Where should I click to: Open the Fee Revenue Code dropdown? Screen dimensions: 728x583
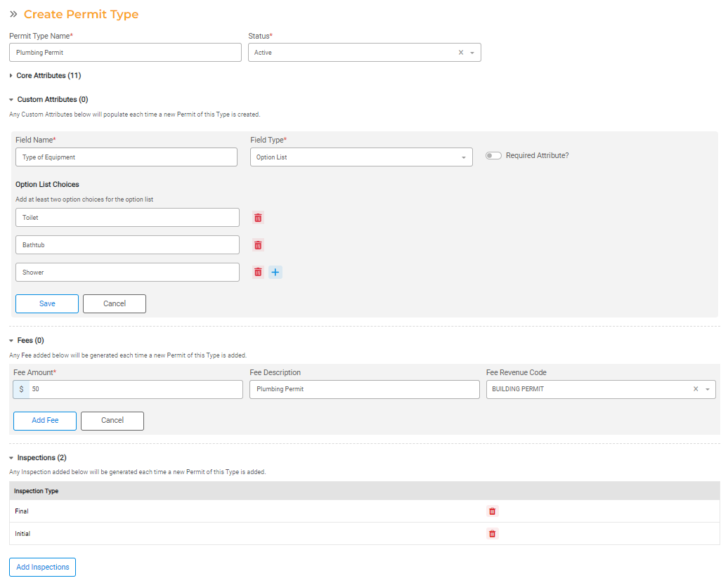tap(708, 389)
